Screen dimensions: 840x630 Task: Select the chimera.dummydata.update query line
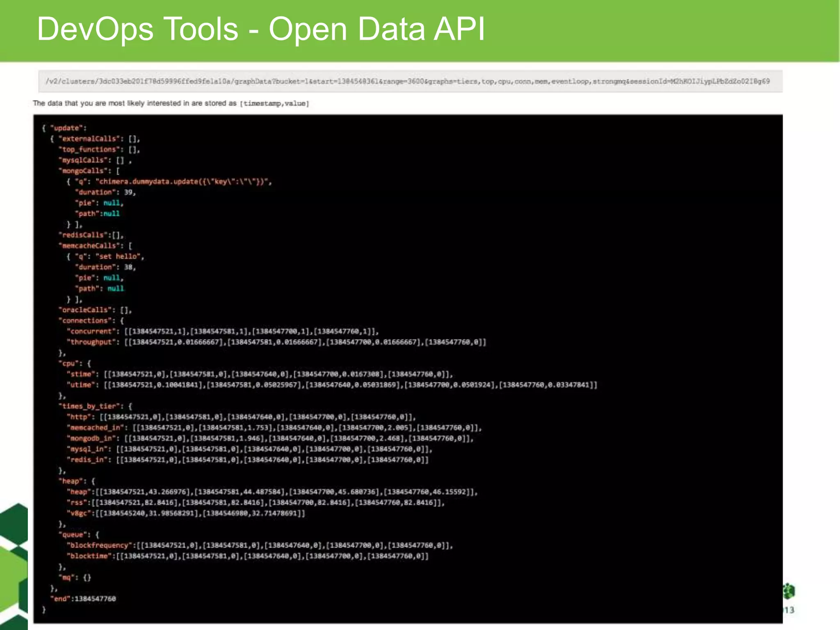tap(169, 181)
